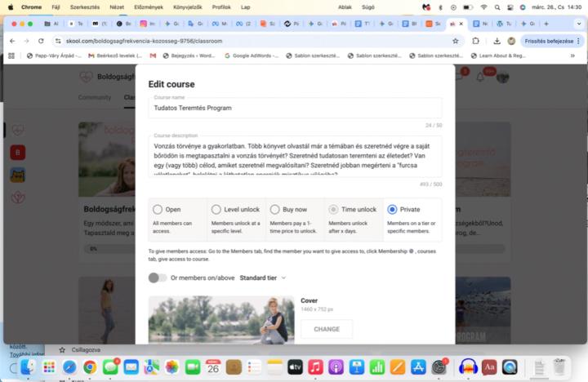Open the Szerkesztés menu
The height and width of the screenshot is (382, 588).
pyautogui.click(x=85, y=7)
